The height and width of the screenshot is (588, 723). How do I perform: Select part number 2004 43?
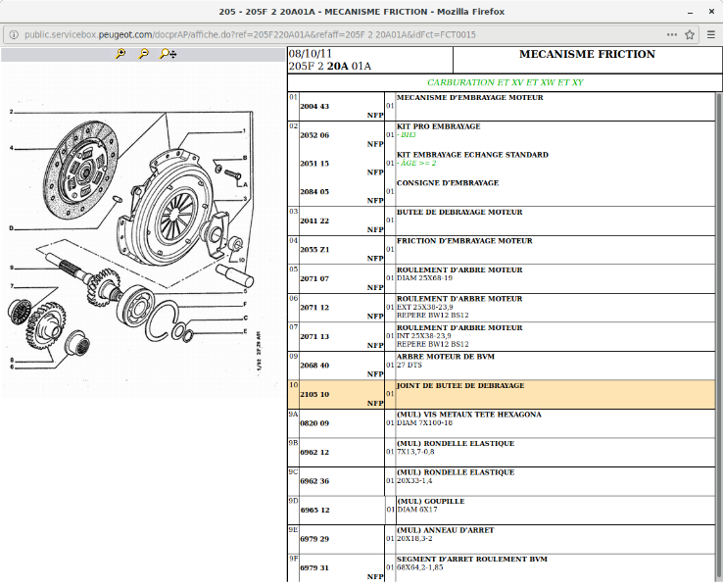pyautogui.click(x=314, y=107)
